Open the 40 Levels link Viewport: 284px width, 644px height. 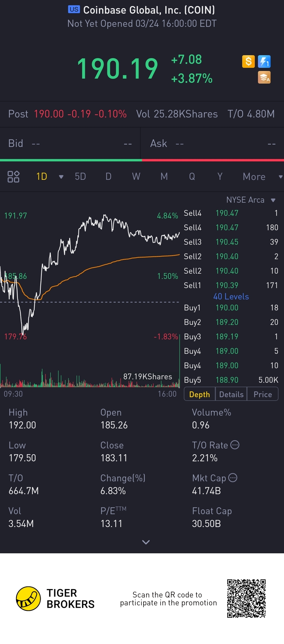[231, 297]
